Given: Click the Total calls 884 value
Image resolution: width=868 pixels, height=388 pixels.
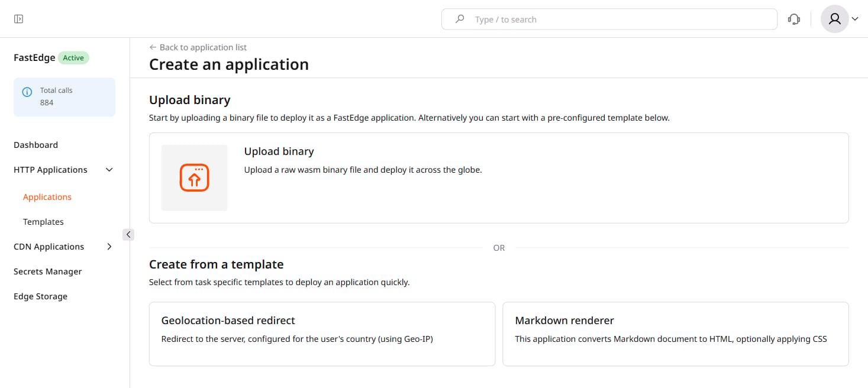Looking at the screenshot, I should [47, 103].
